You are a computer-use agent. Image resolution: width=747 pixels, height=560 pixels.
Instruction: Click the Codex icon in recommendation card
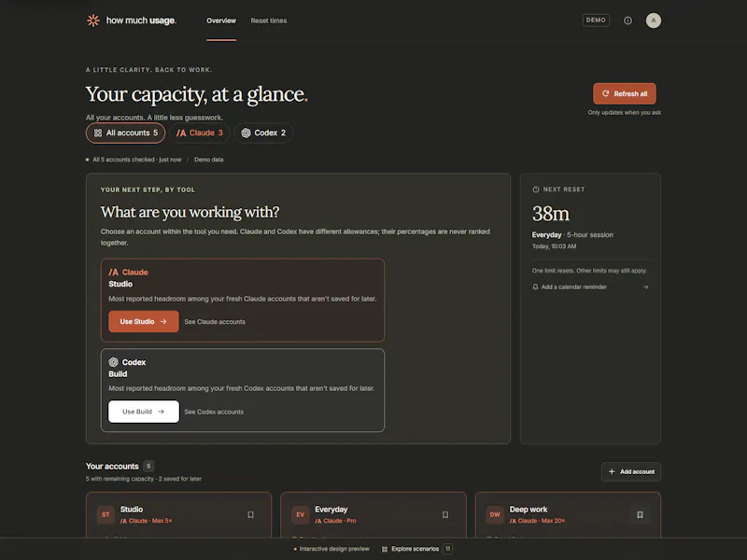point(113,362)
